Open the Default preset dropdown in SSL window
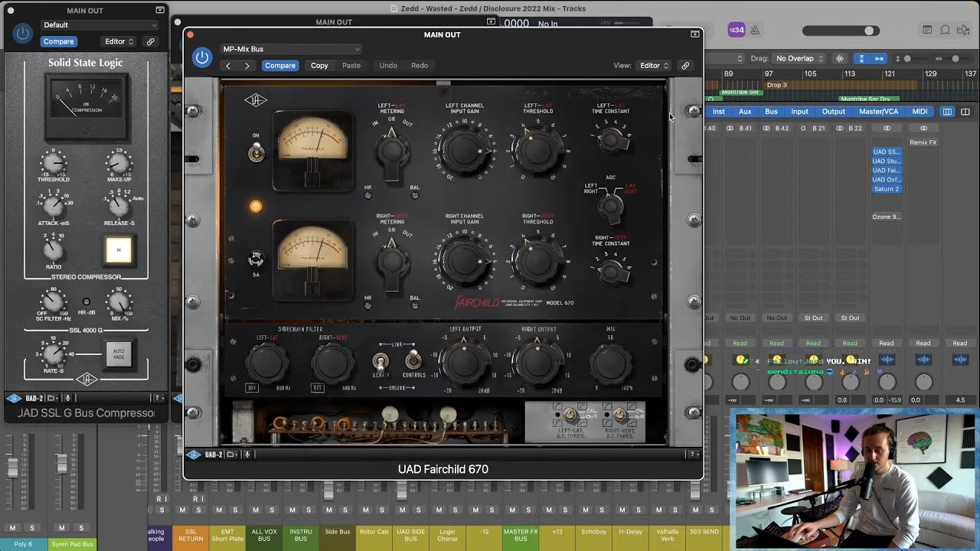Image resolution: width=980 pixels, height=551 pixels. coord(99,25)
